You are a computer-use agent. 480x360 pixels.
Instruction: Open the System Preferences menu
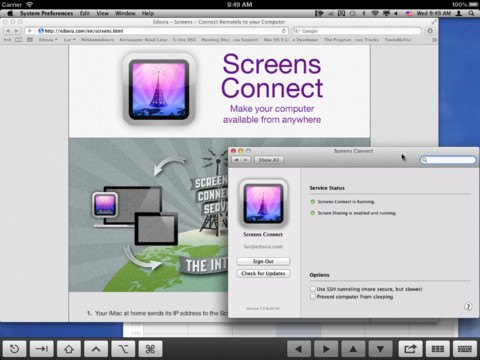click(46, 13)
